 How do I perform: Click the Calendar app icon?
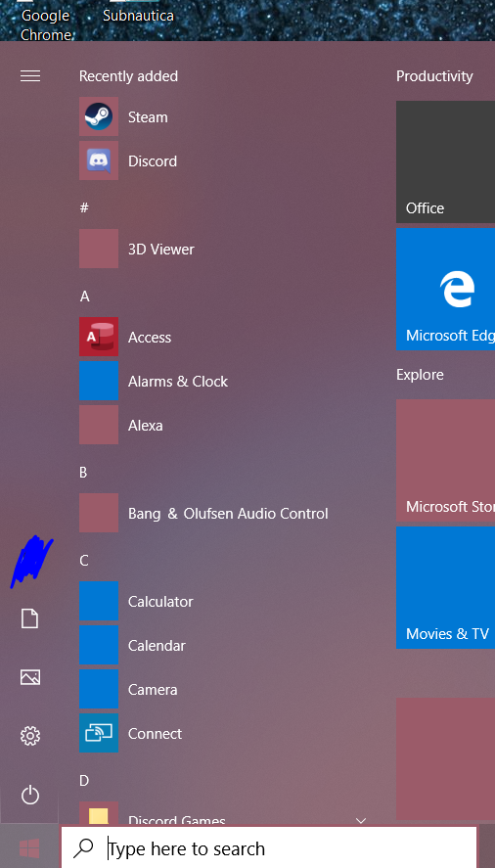point(99,645)
